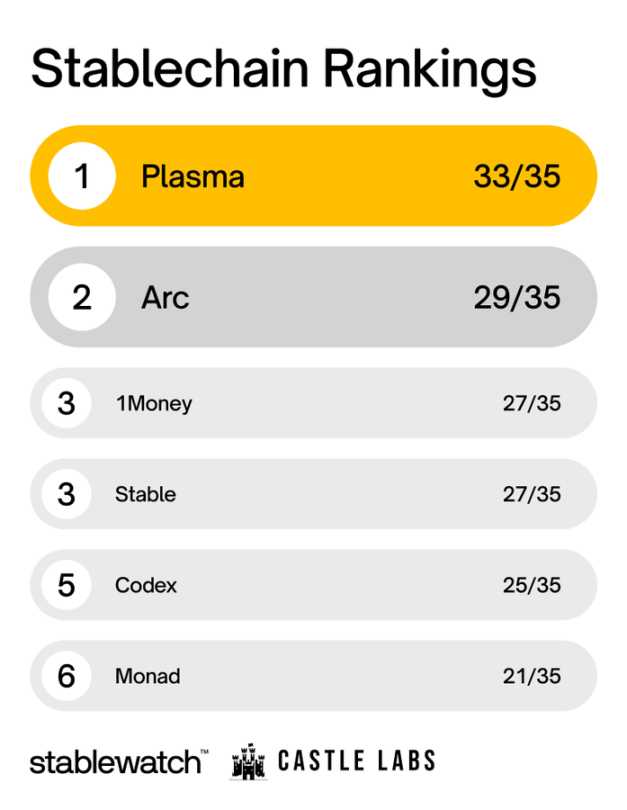Click the Stablechain Rankings title
This screenshot has width=627, height=810.
tap(283, 69)
